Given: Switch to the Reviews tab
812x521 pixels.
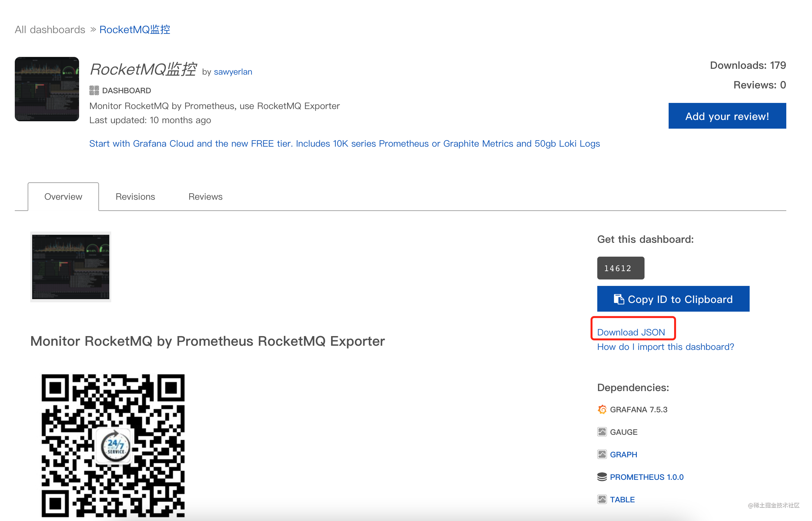Looking at the screenshot, I should (x=205, y=197).
